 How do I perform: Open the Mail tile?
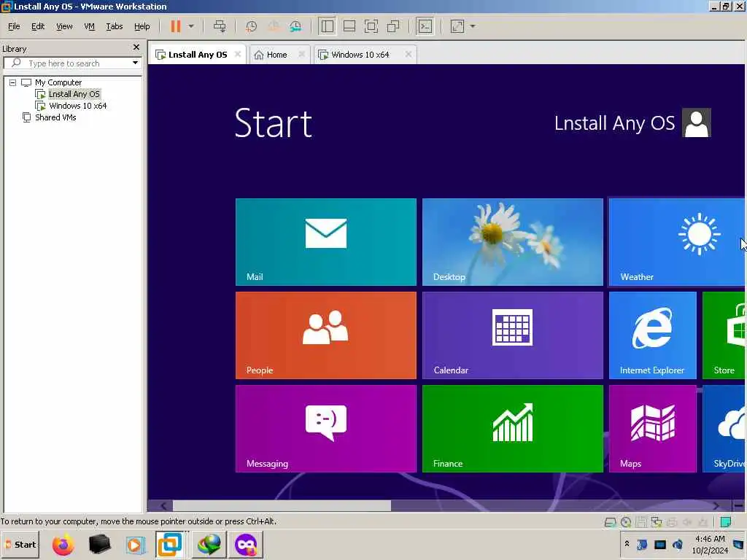coord(326,242)
